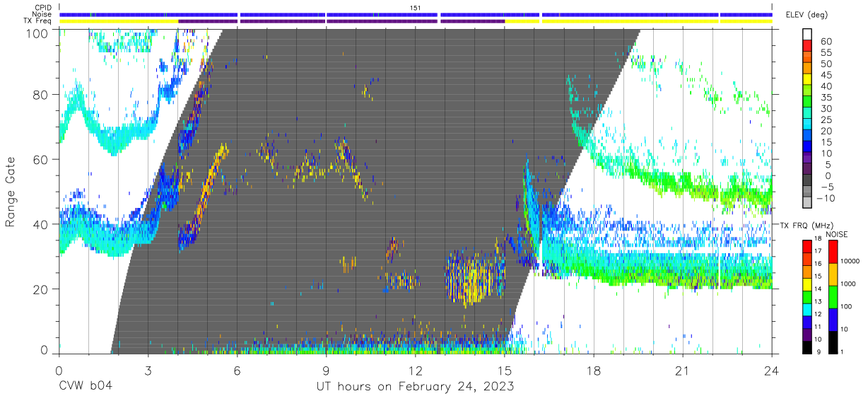
Task: Click the 15 tick on UT hours axis
Action: coord(505,370)
